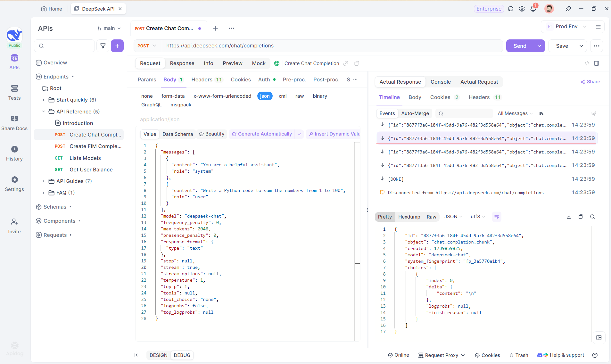Switch to DEBUG mode
Viewport: 611px width, 364px height.
(182, 355)
